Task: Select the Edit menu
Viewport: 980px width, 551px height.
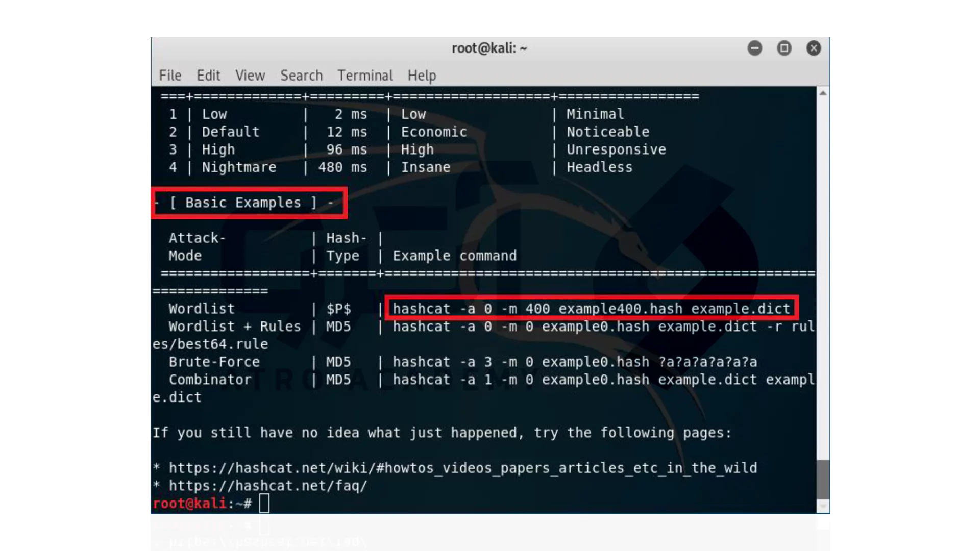Action: [209, 76]
